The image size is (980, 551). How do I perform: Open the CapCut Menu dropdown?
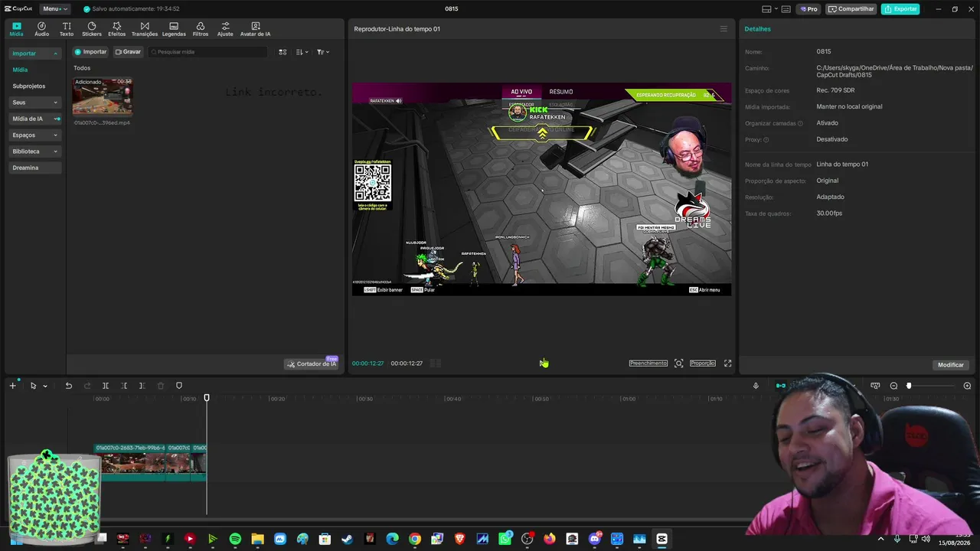tap(55, 9)
